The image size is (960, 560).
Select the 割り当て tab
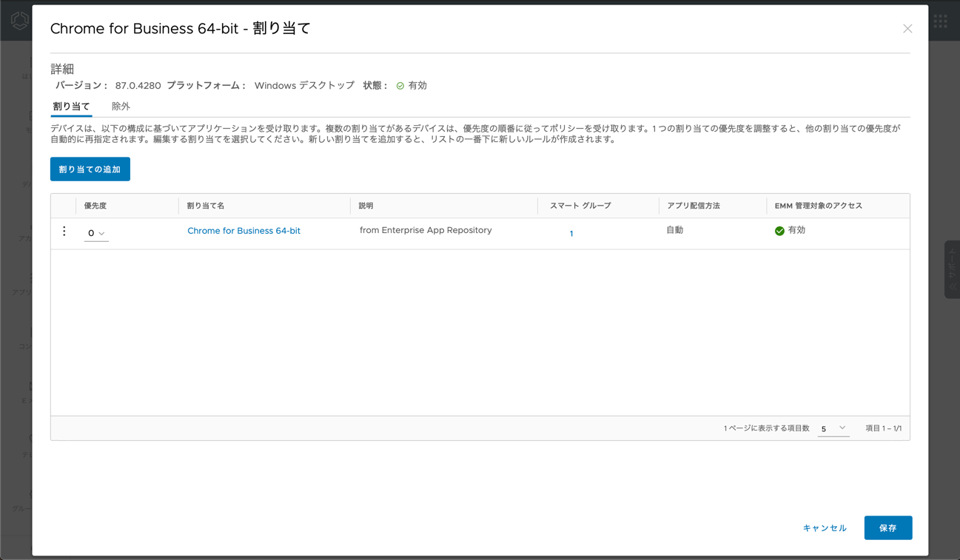pyautogui.click(x=71, y=107)
